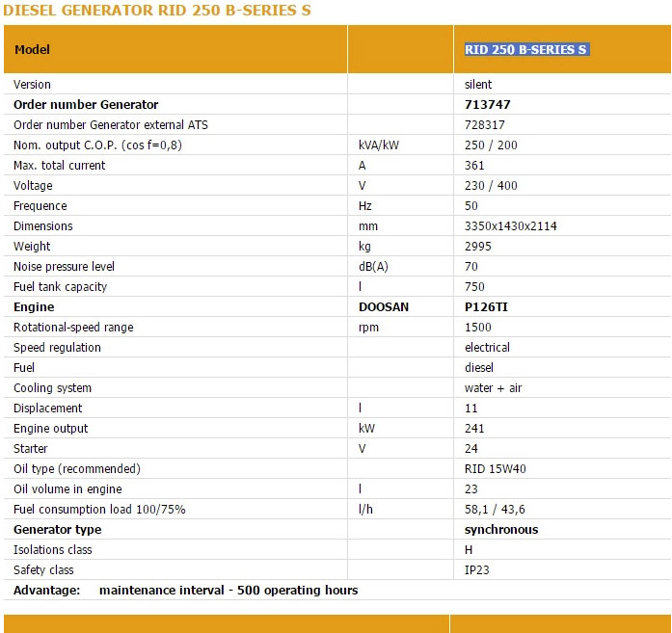
Task: Click the value 'electrical'
Action: tap(487, 348)
